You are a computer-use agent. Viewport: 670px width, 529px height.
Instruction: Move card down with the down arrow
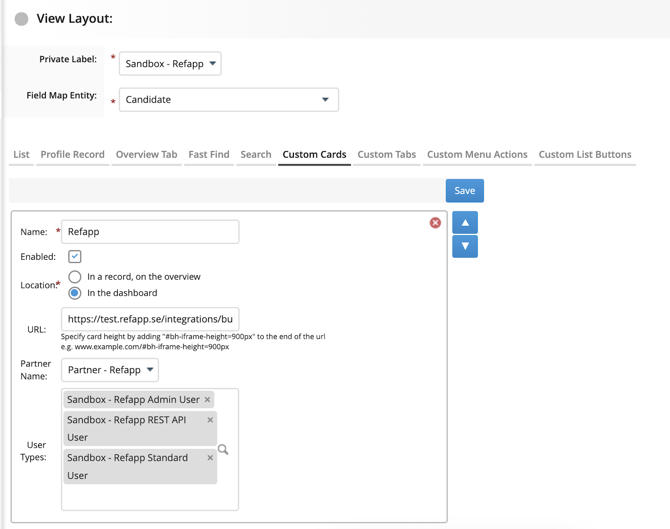pyautogui.click(x=465, y=246)
